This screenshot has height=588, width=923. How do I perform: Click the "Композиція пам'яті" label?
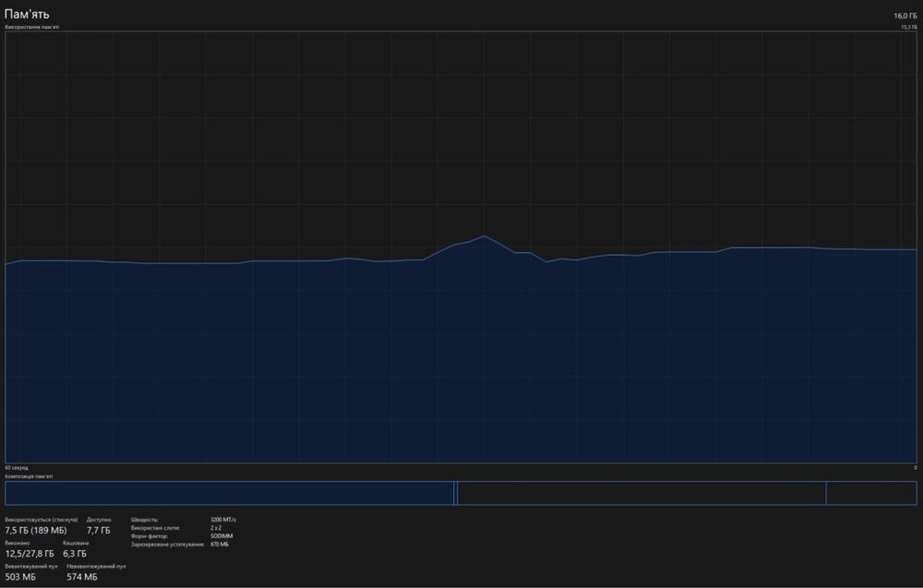29,476
